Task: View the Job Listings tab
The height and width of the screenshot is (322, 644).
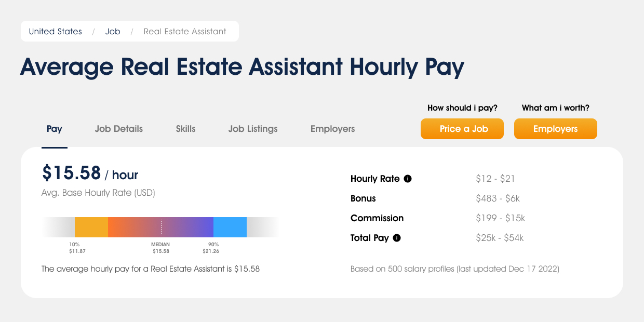Action: (253, 129)
